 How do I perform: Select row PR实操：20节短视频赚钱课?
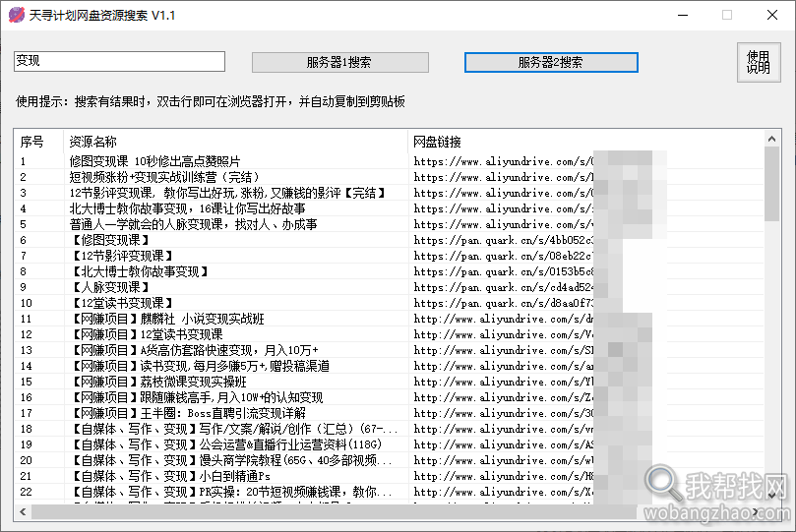pyautogui.click(x=390, y=492)
